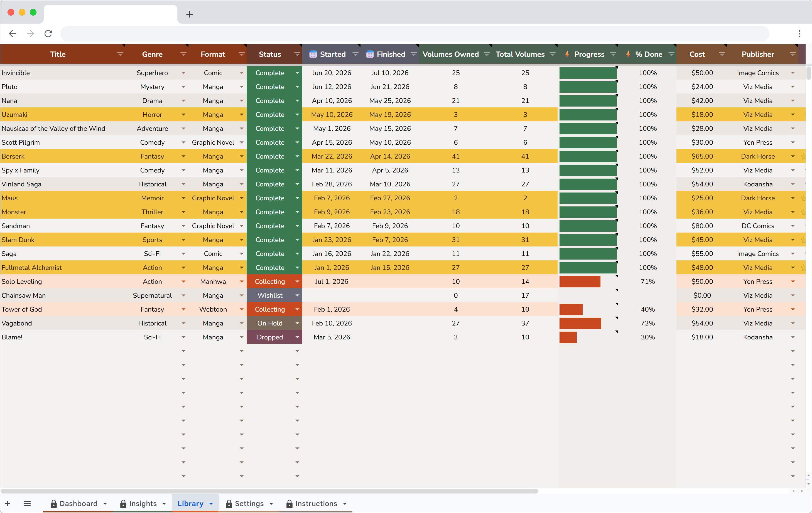
Task: Toggle the star on the Berserk row
Action: click(804, 156)
